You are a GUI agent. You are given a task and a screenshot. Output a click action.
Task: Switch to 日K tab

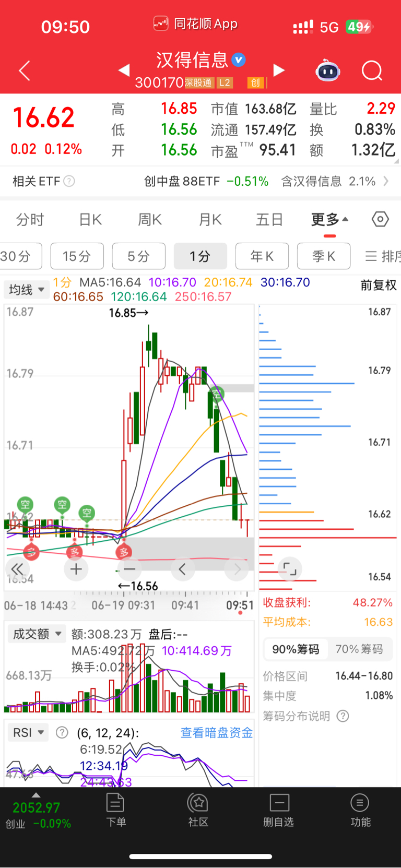tap(90, 220)
